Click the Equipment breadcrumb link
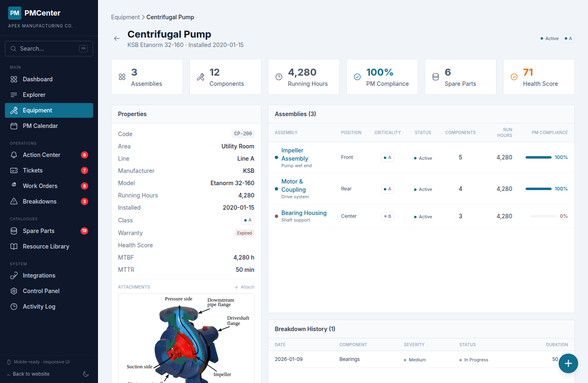This screenshot has width=588, height=383. pyautogui.click(x=125, y=17)
